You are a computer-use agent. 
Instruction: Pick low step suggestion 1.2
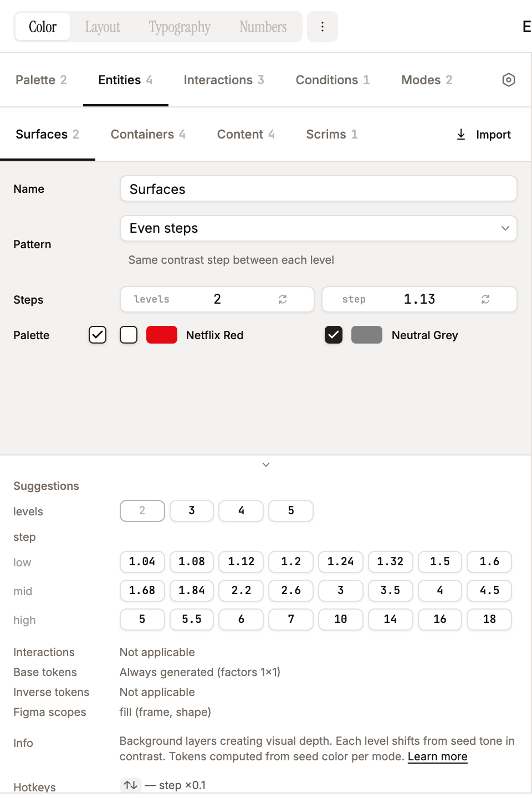[291, 562]
